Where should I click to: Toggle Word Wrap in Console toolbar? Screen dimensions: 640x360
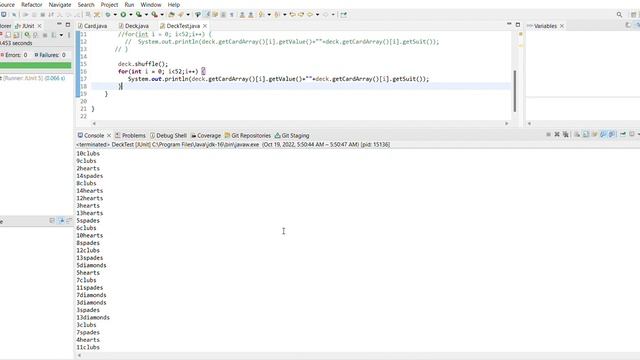tap(595, 134)
